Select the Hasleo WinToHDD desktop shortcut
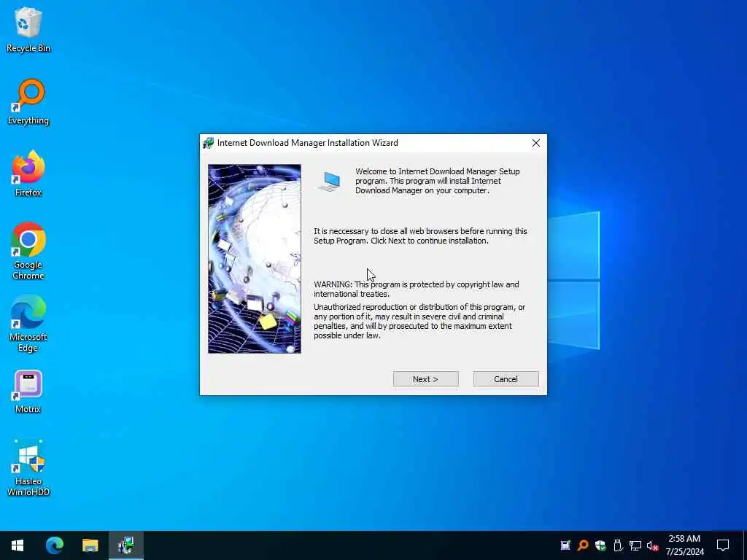The image size is (747, 560). click(28, 468)
